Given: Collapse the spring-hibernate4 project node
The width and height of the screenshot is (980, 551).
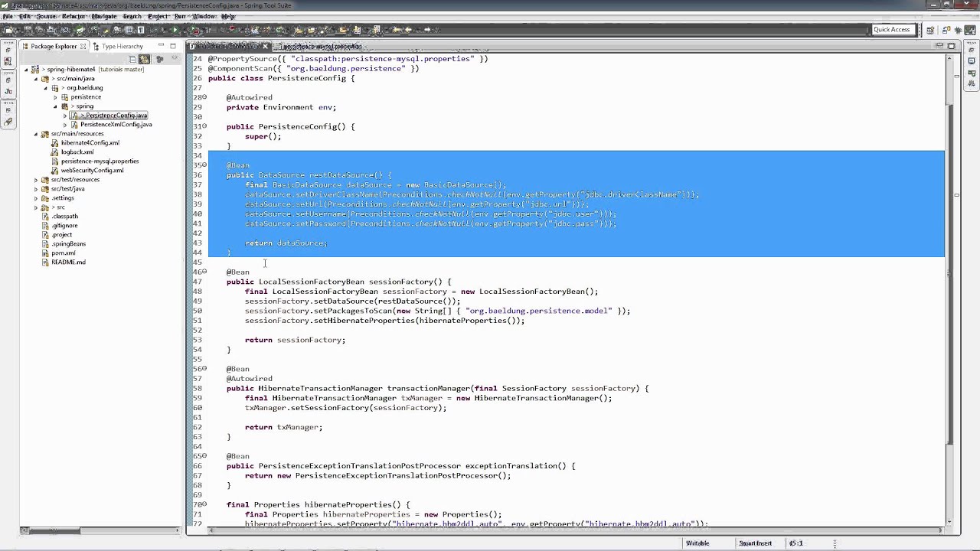Looking at the screenshot, I should [x=26, y=70].
